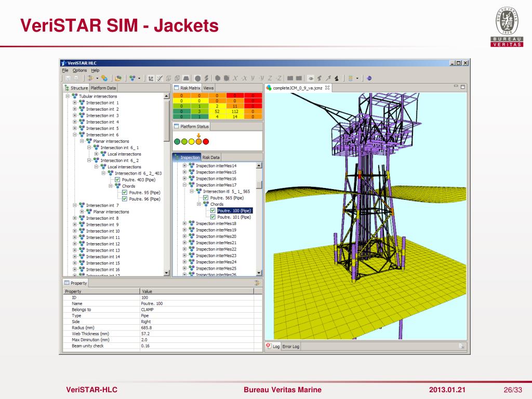
Task: Click the Risk Matrix cell showing 112
Action: pos(235,111)
